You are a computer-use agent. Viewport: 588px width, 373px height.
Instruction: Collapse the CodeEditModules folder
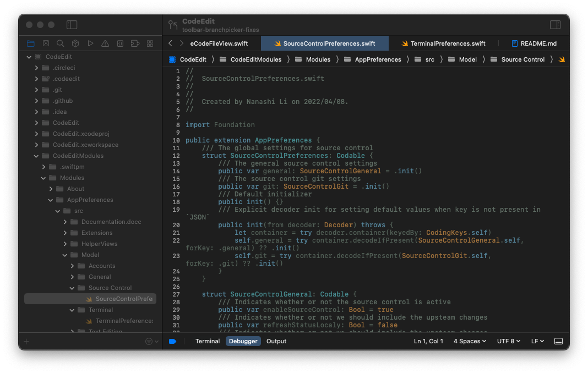36,156
